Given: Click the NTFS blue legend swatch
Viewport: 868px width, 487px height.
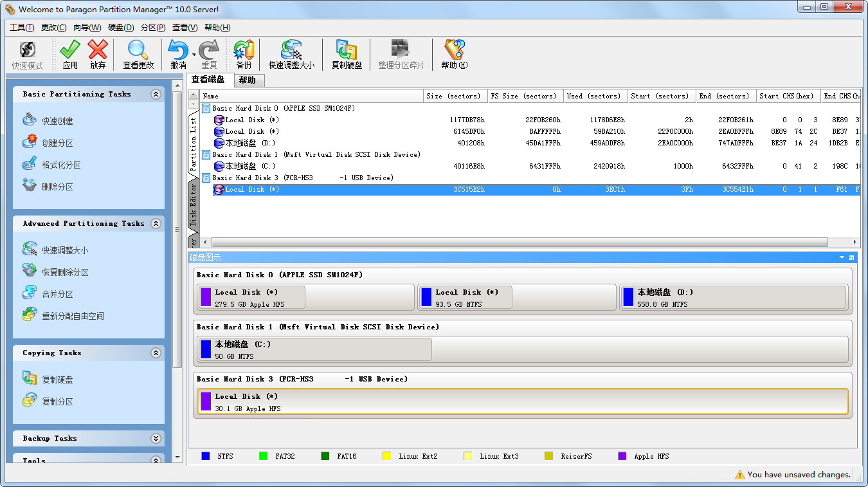Looking at the screenshot, I should (x=206, y=456).
